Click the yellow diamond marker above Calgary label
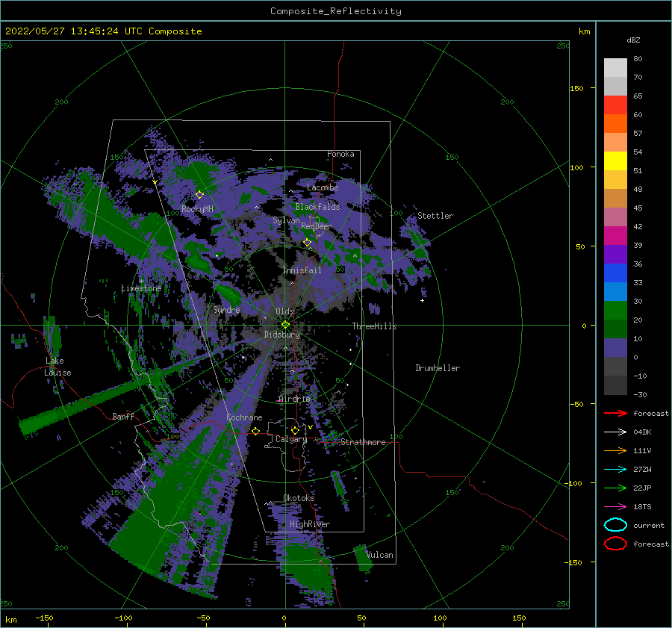 click(295, 430)
